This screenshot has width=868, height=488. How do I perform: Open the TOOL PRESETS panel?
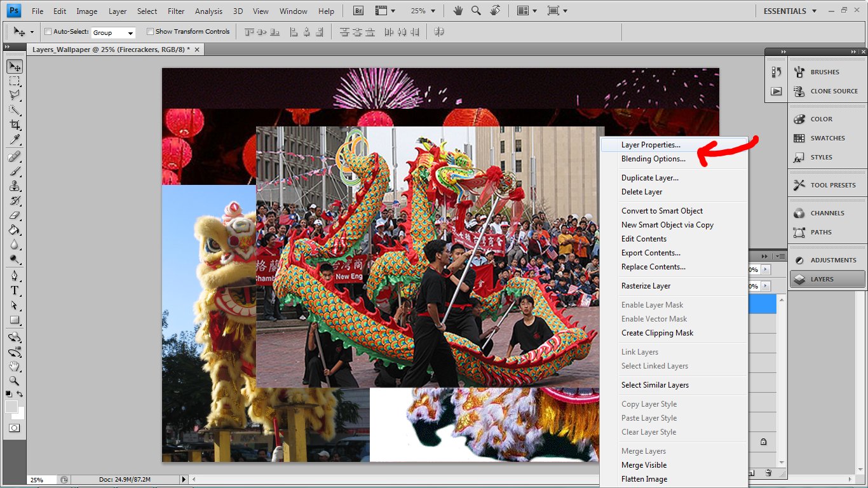[x=826, y=185]
